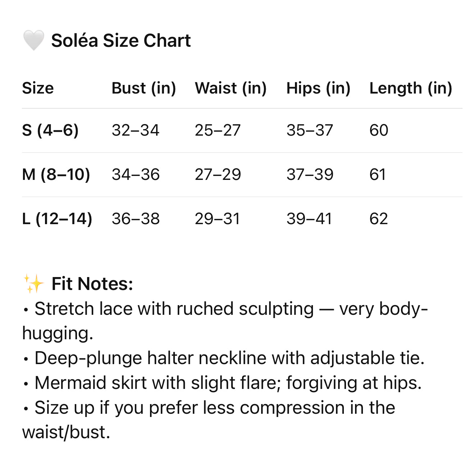This screenshot has height=476, width=464.
Task: Click the stretch lace ruched sculpting note
Action: 230,309
